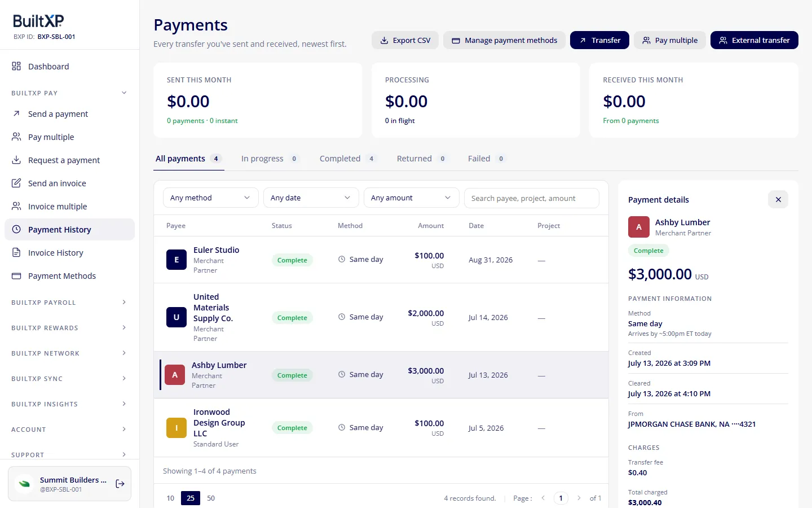This screenshot has height=508, width=812.
Task: Expand the BuiltXP Network section
Action: point(69,353)
